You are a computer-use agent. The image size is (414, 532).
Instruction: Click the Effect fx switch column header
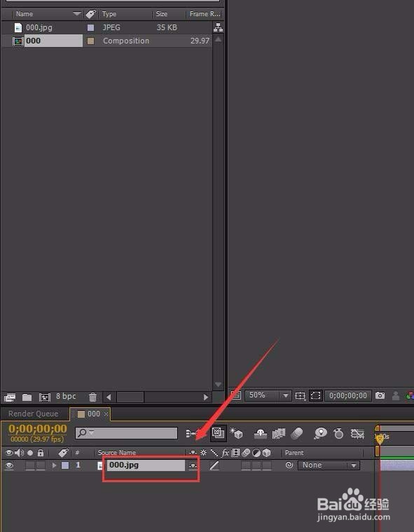click(225, 453)
